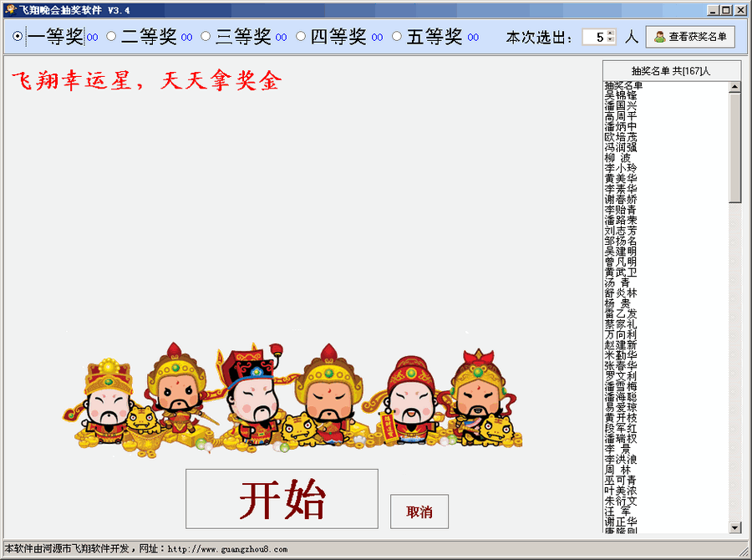752x560 pixels.
Task: Select 吴锦锋 in the lottery name list
Action: click(622, 93)
